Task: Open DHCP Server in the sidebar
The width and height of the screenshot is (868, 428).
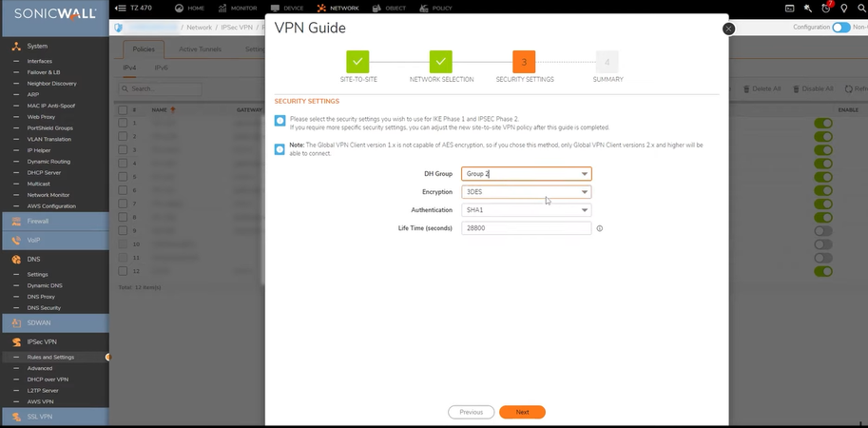Action: (44, 173)
